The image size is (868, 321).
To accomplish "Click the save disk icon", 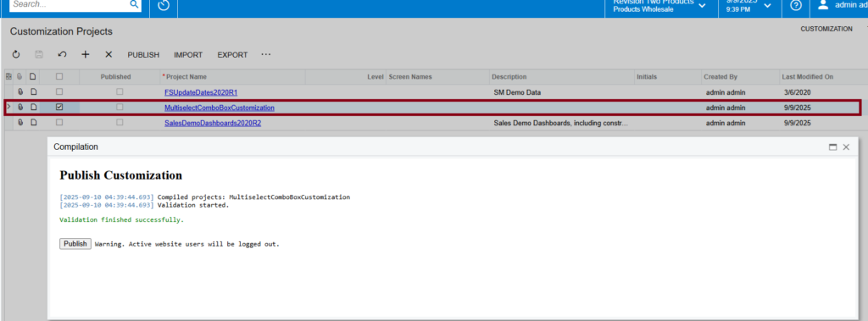I will coord(39,55).
